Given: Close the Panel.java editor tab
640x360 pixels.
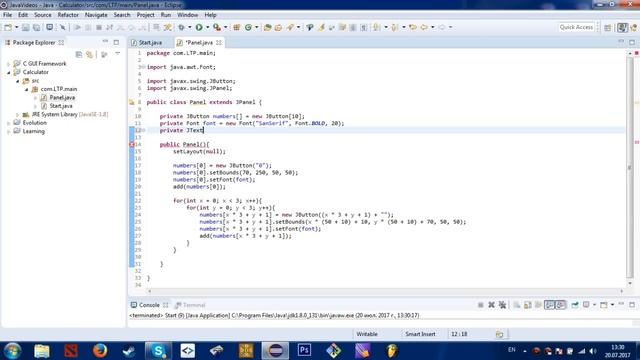Looking at the screenshot, I should [x=219, y=42].
